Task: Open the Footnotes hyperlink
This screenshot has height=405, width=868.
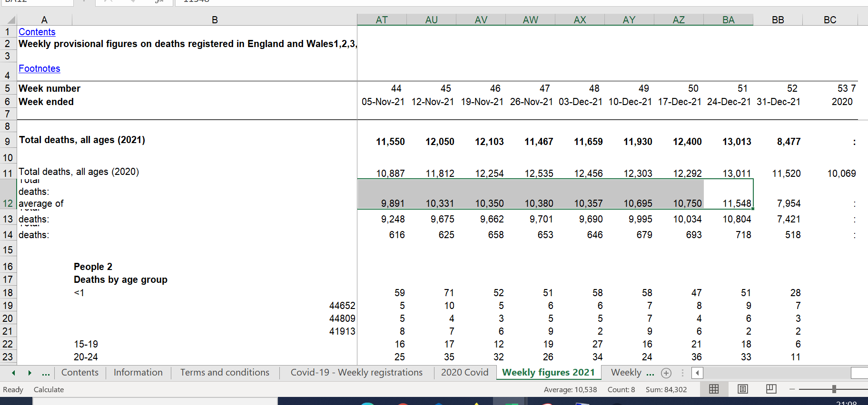Action: [x=39, y=68]
